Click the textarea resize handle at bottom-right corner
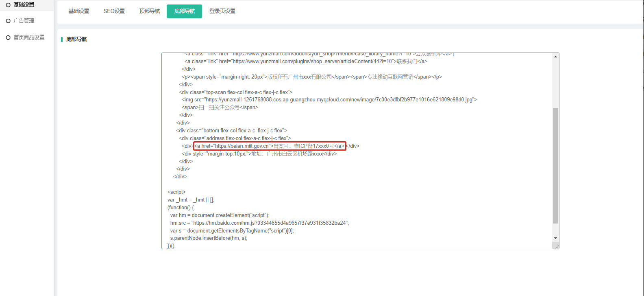The width and height of the screenshot is (644, 296). point(556,246)
